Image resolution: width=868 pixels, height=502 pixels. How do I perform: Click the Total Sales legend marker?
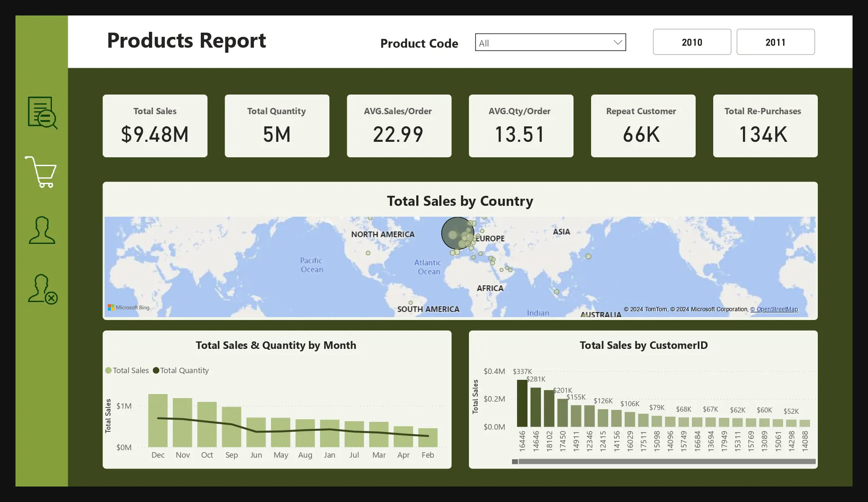[108, 371]
